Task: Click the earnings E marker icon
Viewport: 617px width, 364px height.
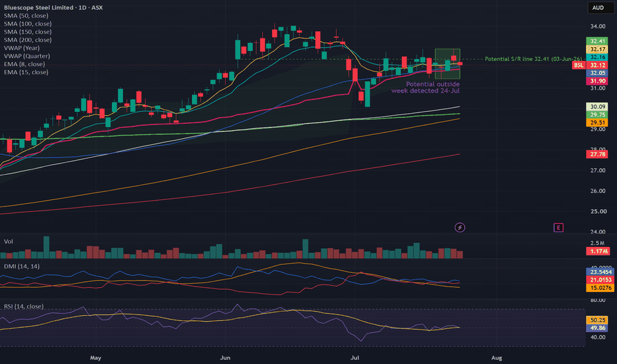Action: point(558,228)
